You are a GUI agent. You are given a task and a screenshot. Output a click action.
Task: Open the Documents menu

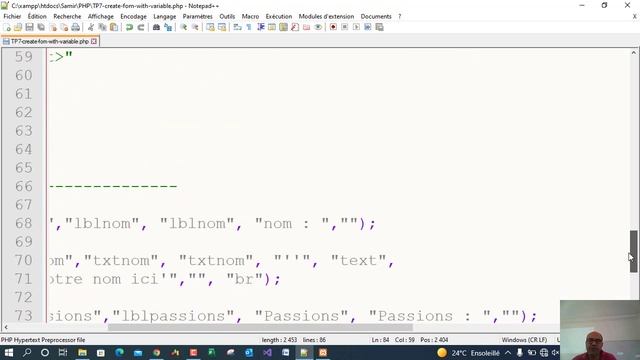click(x=376, y=16)
